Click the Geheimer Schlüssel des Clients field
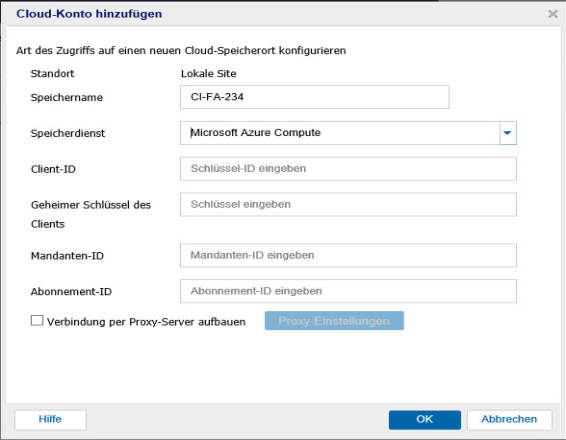566x440 pixels. [x=348, y=204]
